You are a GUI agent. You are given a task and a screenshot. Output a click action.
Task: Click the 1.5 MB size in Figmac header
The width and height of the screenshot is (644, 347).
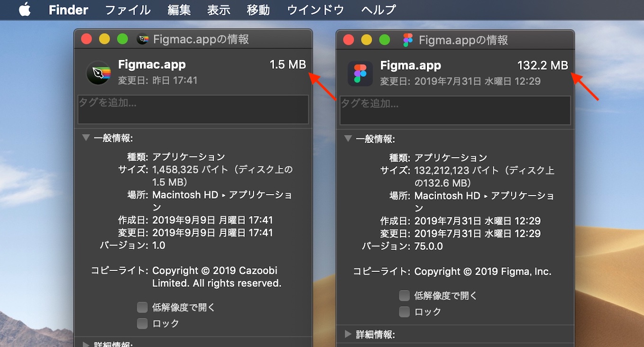point(288,64)
